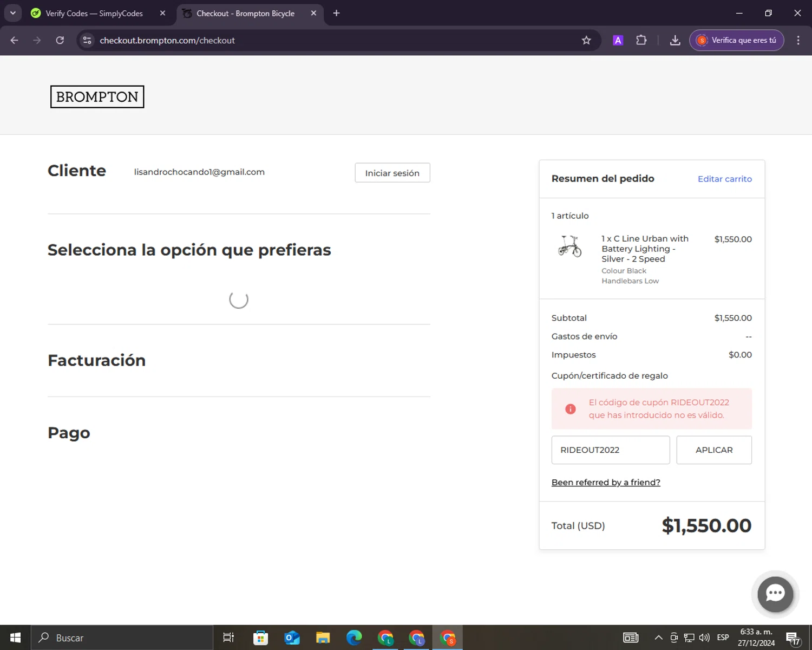
Task: Expand the tab search dropdown
Action: (x=13, y=13)
